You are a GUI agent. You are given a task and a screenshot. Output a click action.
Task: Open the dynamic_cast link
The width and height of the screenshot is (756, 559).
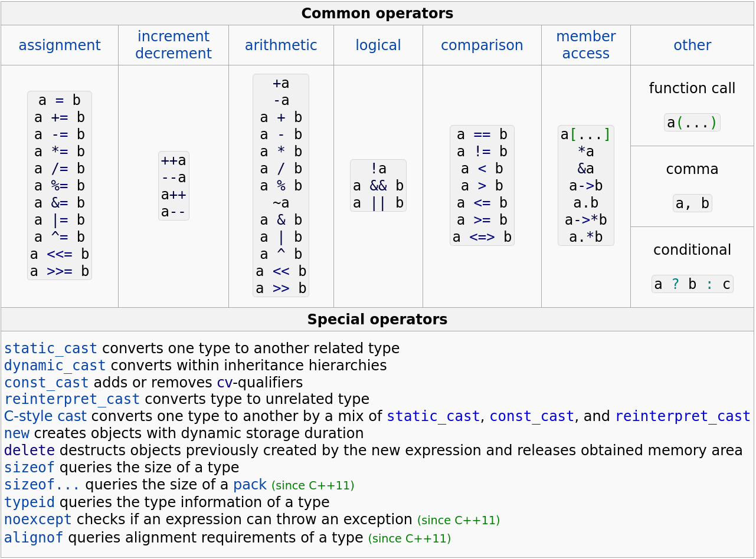click(x=55, y=366)
